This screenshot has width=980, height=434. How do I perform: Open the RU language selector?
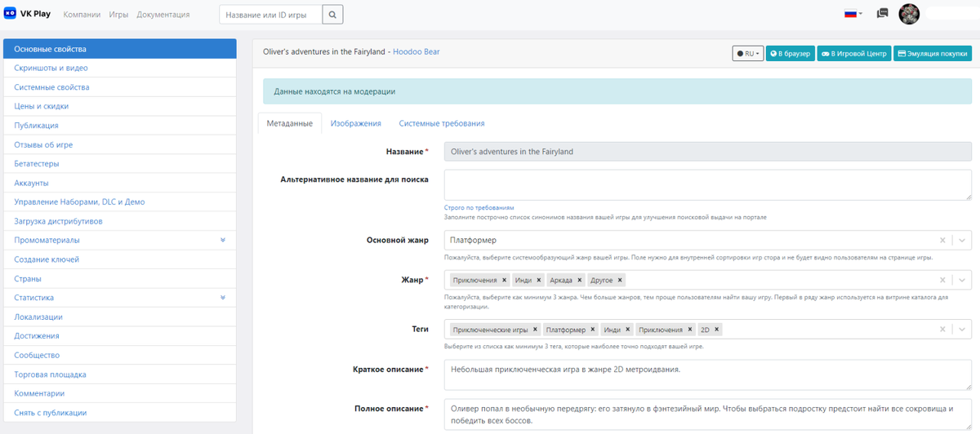coord(747,54)
